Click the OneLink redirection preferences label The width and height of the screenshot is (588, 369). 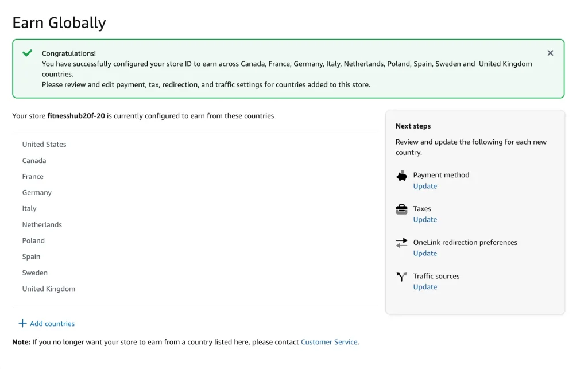(x=465, y=242)
